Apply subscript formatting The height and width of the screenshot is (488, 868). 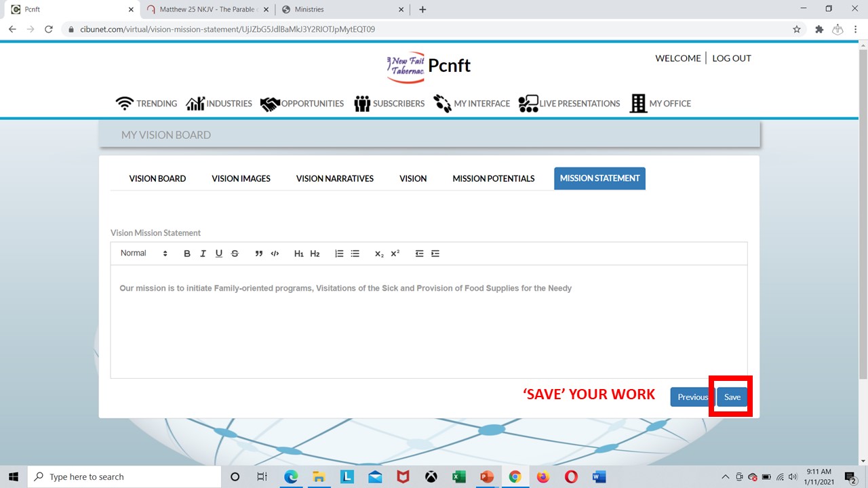379,253
